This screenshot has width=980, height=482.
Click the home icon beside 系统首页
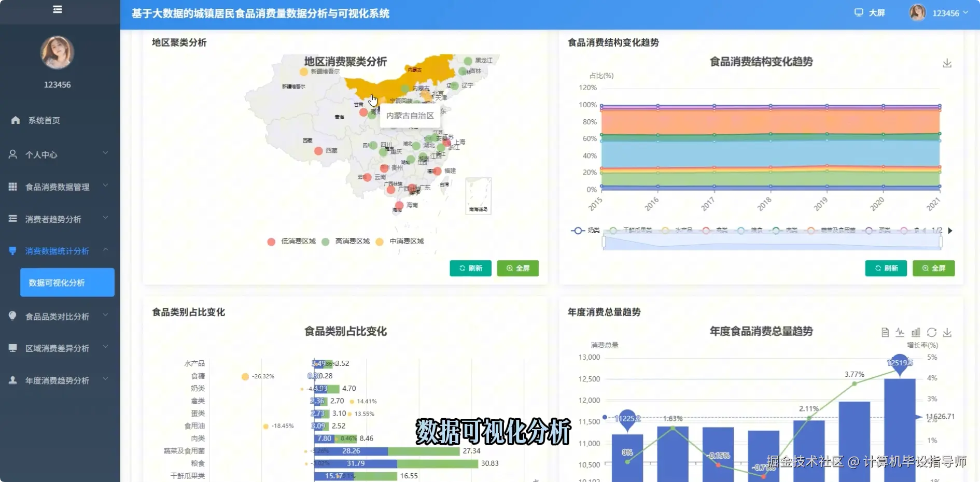(x=16, y=120)
